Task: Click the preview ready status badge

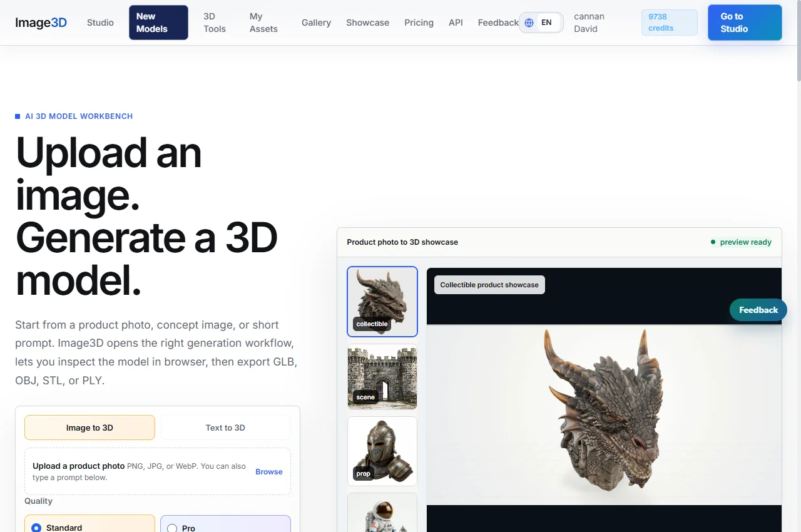Action: coord(741,242)
